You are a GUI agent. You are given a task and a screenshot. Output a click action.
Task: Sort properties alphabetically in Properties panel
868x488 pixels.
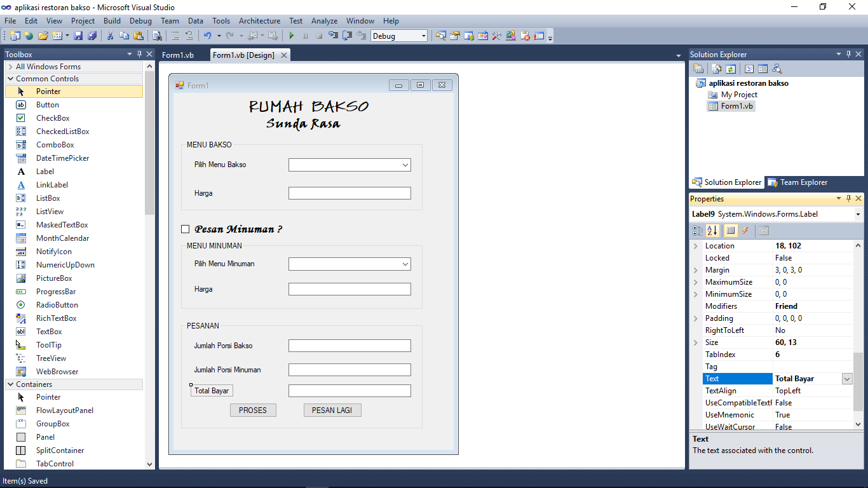712,230
